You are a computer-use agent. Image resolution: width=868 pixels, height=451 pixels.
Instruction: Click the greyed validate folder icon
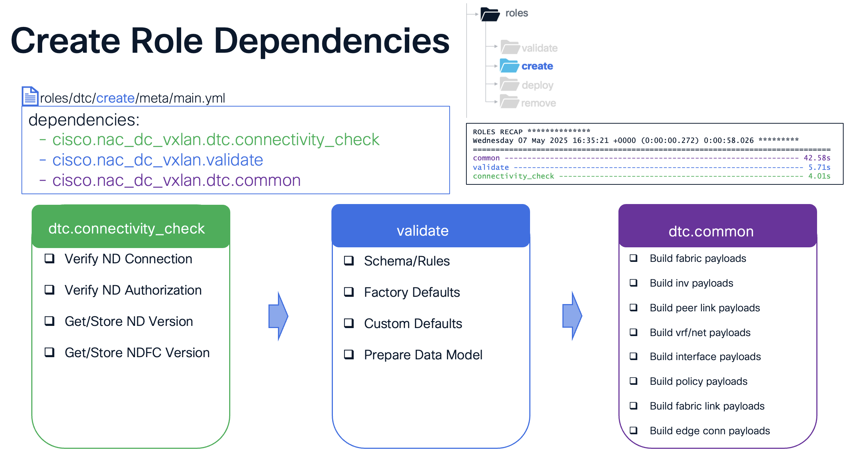[x=510, y=47]
